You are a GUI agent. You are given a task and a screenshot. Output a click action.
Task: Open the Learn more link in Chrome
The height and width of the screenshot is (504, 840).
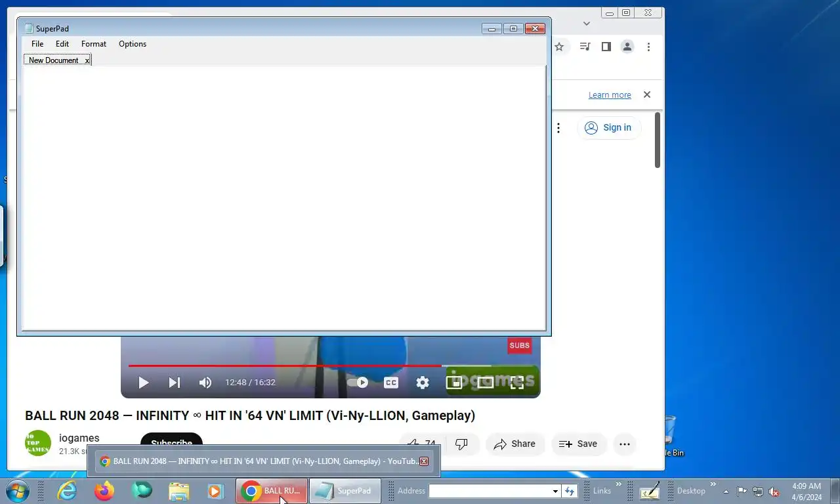[610, 95]
